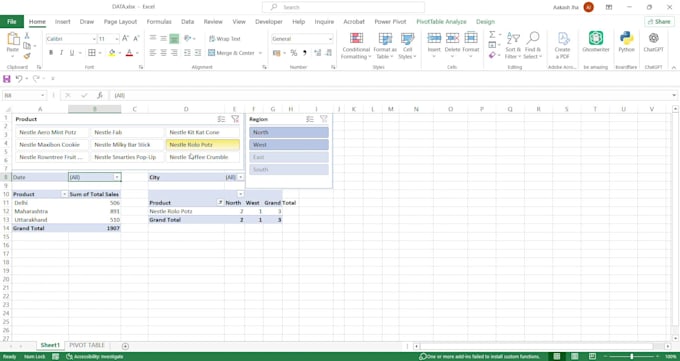Open the font name dropdown showing Calibri

pyautogui.click(x=94, y=39)
